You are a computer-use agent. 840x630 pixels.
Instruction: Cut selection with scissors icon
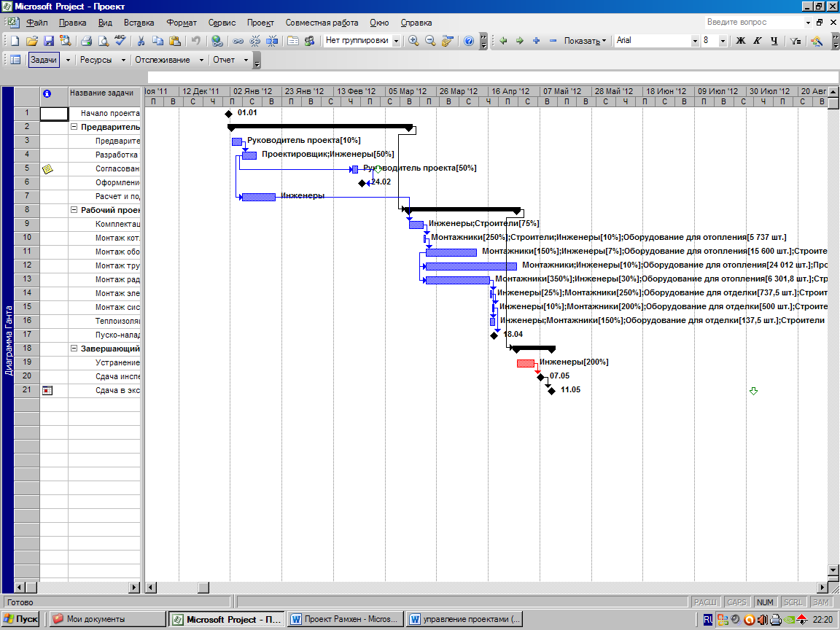point(141,41)
